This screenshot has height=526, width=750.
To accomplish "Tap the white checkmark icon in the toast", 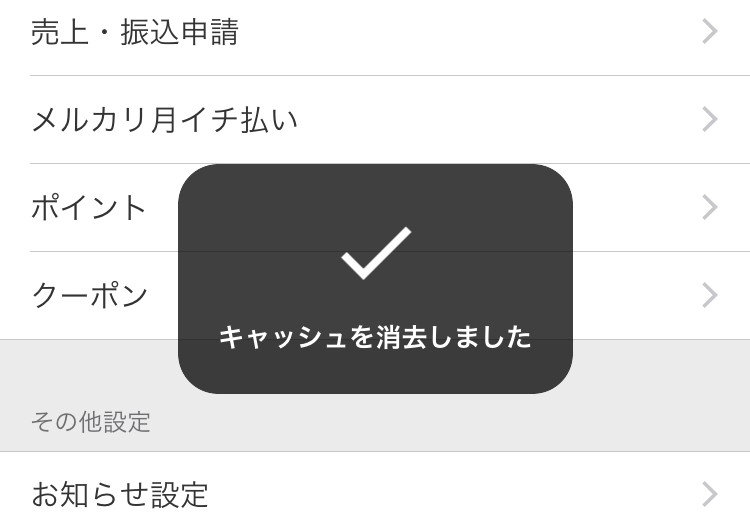I will (x=375, y=252).
